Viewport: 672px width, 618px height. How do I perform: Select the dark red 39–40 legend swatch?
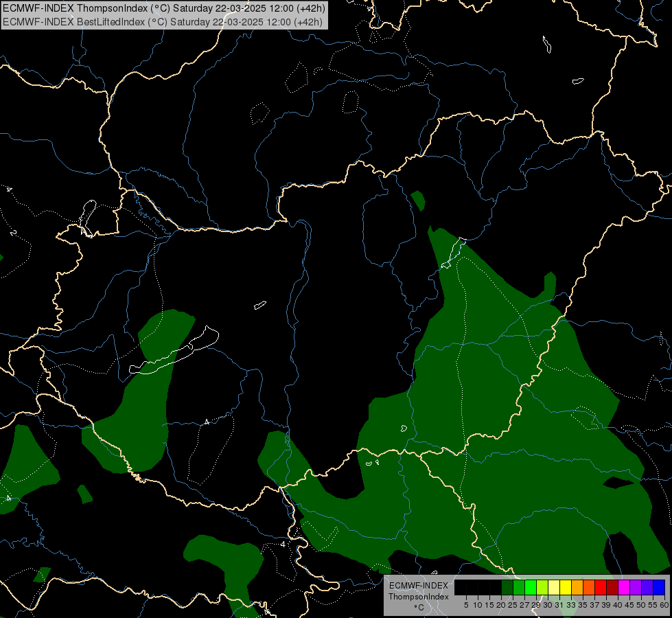[x=612, y=588]
